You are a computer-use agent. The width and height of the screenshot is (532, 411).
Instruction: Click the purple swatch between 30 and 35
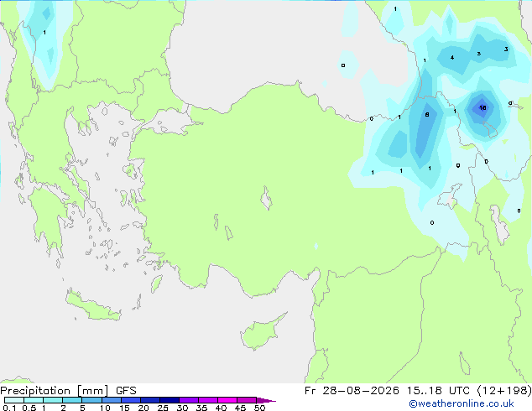189,400
